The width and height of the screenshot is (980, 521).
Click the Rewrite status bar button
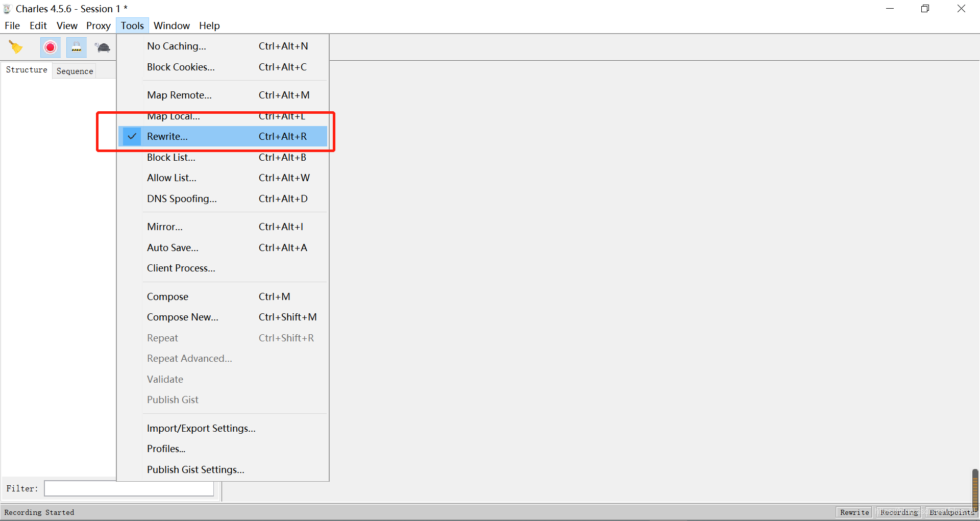pyautogui.click(x=854, y=512)
